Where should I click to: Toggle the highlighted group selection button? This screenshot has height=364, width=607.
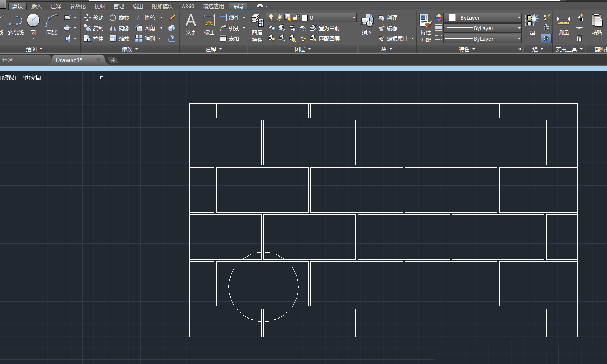tap(546, 38)
